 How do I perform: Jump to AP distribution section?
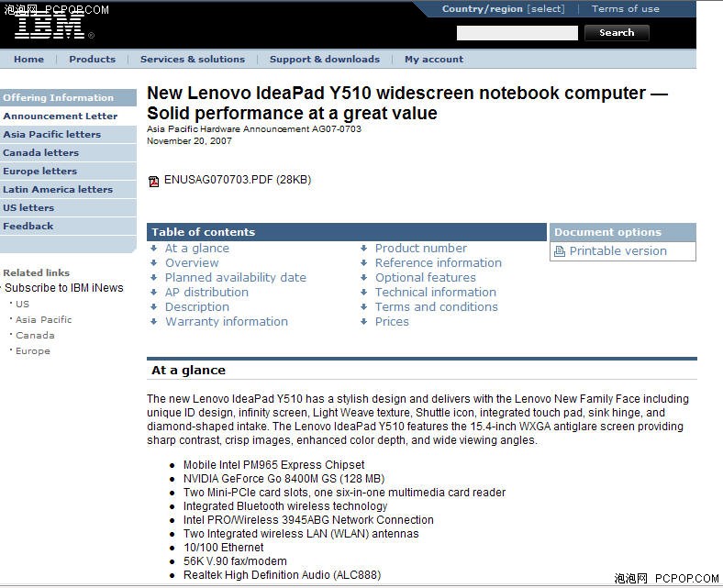206,293
